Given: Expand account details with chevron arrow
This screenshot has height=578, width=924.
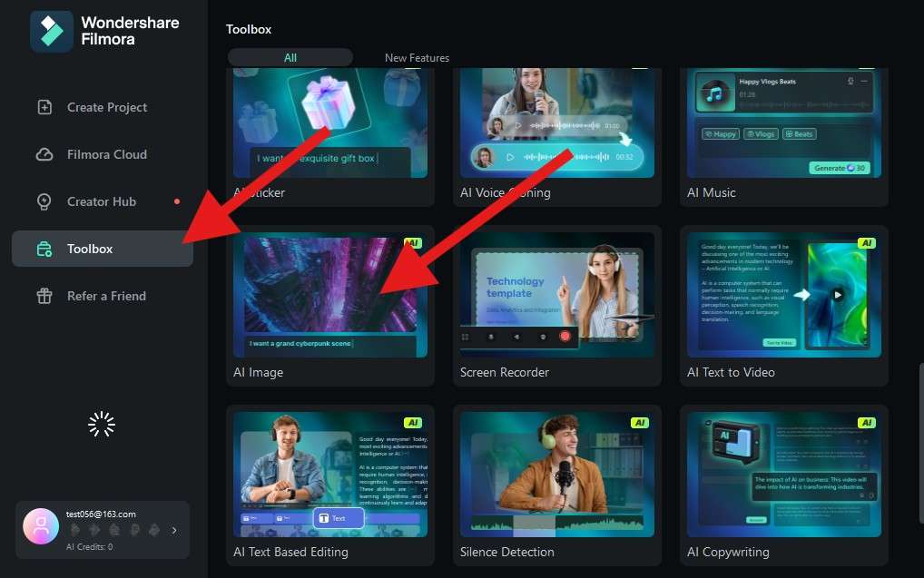Looking at the screenshot, I should pos(174,530).
